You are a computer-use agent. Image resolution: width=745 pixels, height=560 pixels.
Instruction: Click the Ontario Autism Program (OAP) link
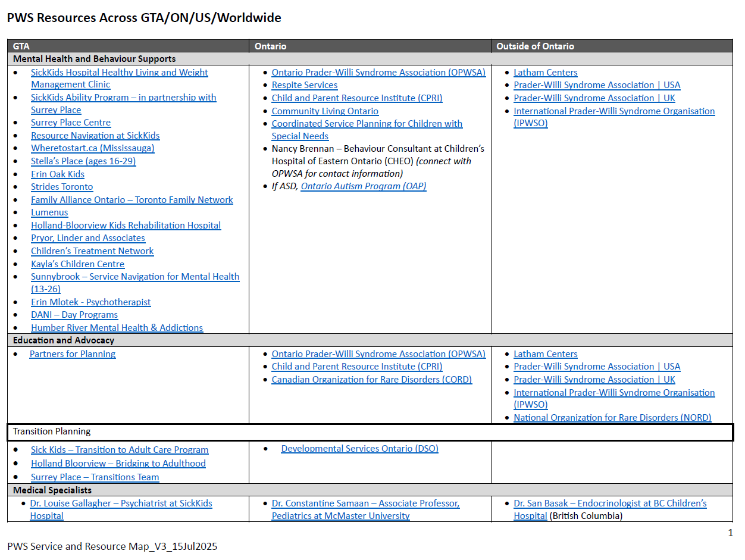tap(364, 186)
